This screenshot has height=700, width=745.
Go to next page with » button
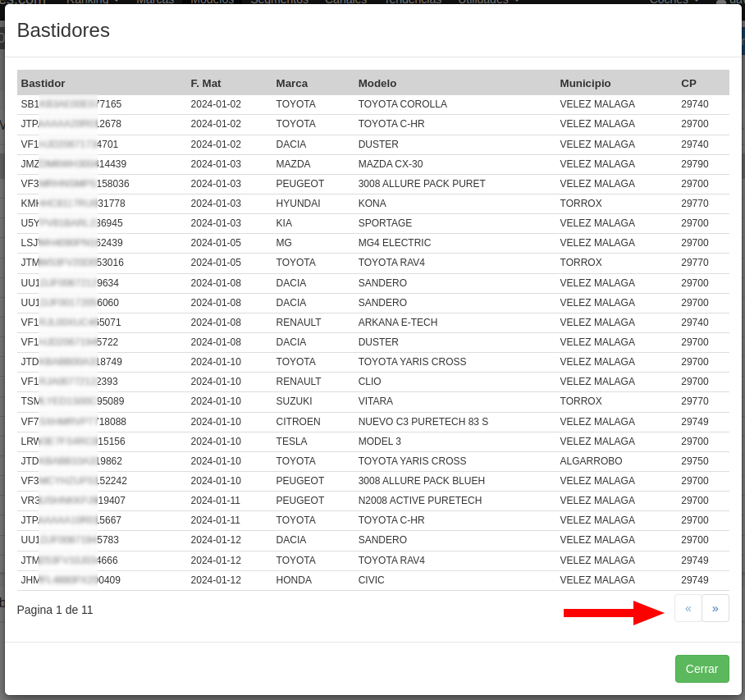click(x=715, y=608)
